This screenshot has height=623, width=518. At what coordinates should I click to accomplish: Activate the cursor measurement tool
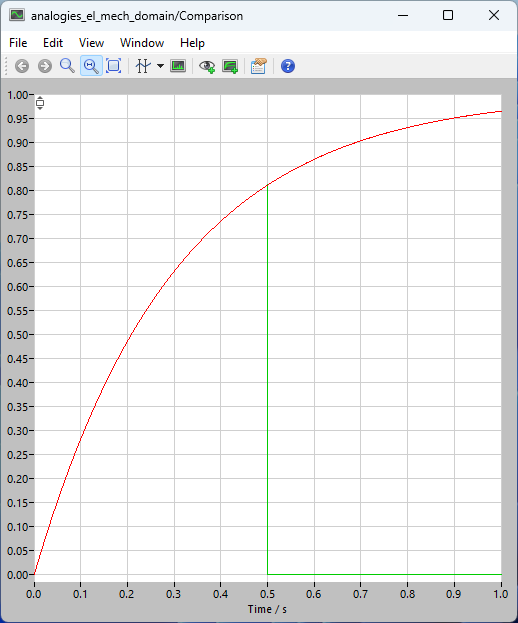coord(143,66)
